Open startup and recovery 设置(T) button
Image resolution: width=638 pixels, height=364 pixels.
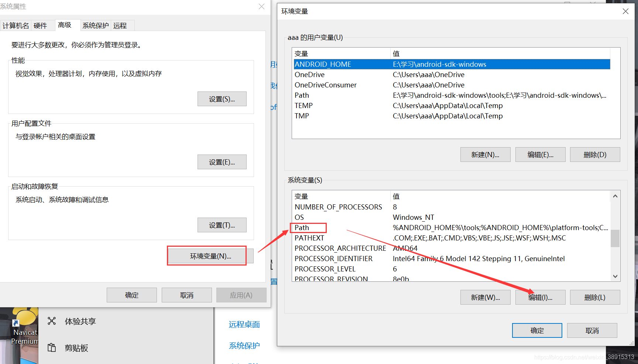[x=222, y=225]
